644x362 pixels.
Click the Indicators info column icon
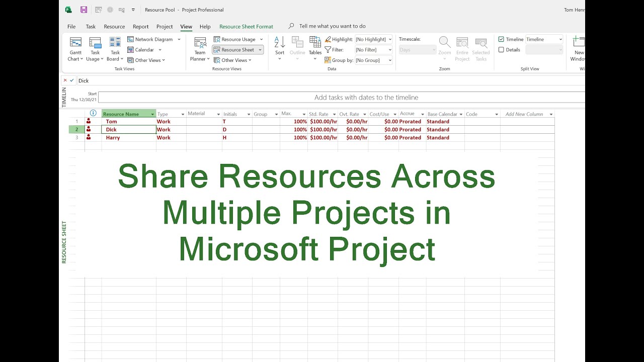(x=93, y=114)
